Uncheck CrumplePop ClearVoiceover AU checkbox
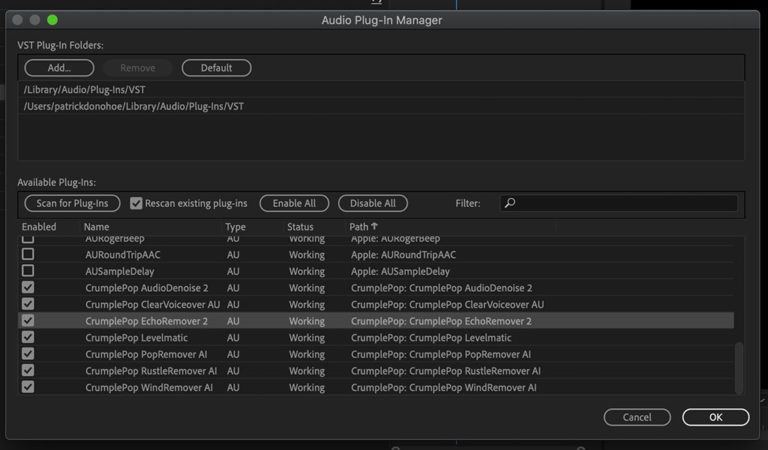This screenshot has width=768, height=450. pyautogui.click(x=28, y=304)
